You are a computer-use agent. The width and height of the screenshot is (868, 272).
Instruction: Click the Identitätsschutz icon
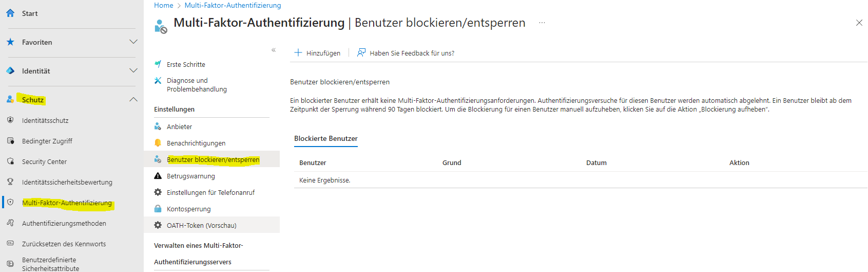click(10, 120)
